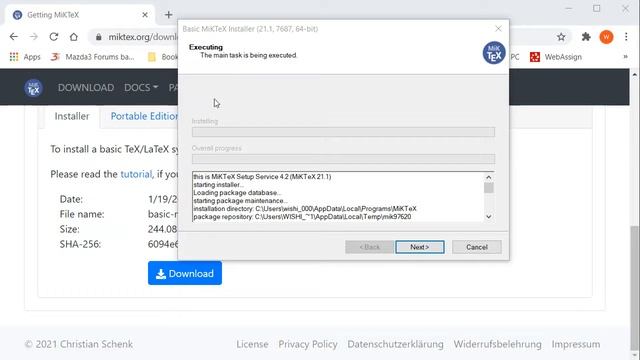Close the Basic MiKTeX Installer dialog
The height and width of the screenshot is (360, 640).
click(x=498, y=29)
